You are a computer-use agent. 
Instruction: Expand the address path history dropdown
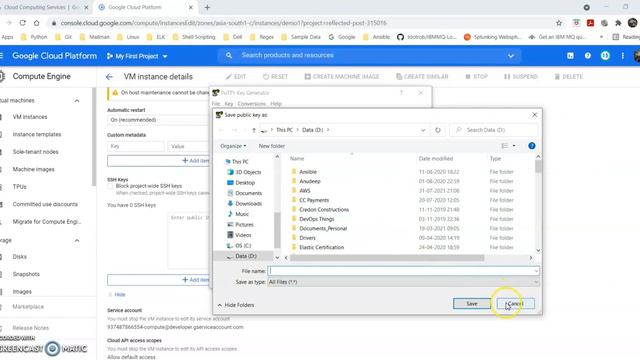click(x=423, y=130)
